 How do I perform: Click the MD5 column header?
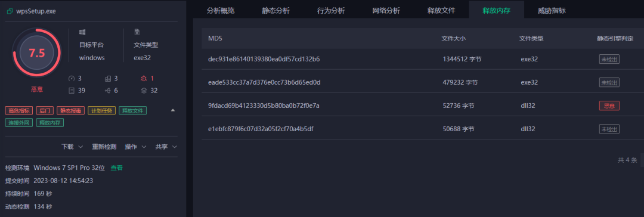[215, 38]
